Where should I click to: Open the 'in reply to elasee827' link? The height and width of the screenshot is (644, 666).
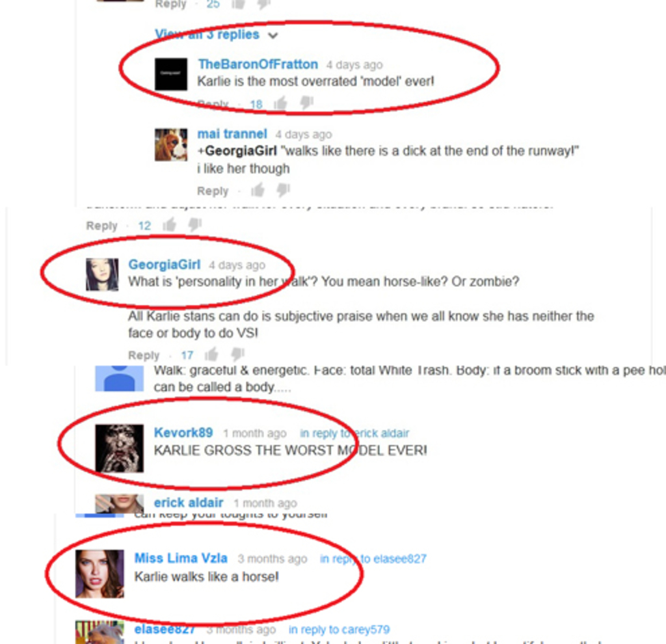tap(373, 559)
